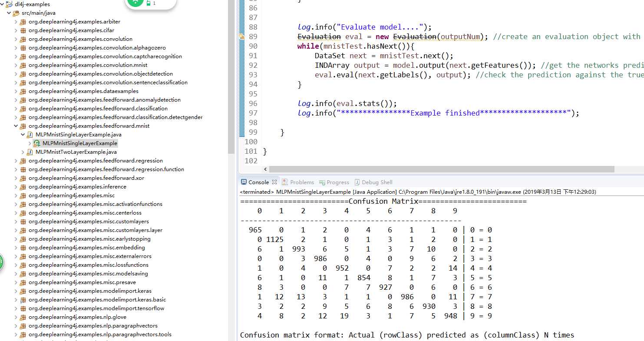Click the editor horizontal scrollbar thumb
This screenshot has width=644, height=341.
point(442,169)
